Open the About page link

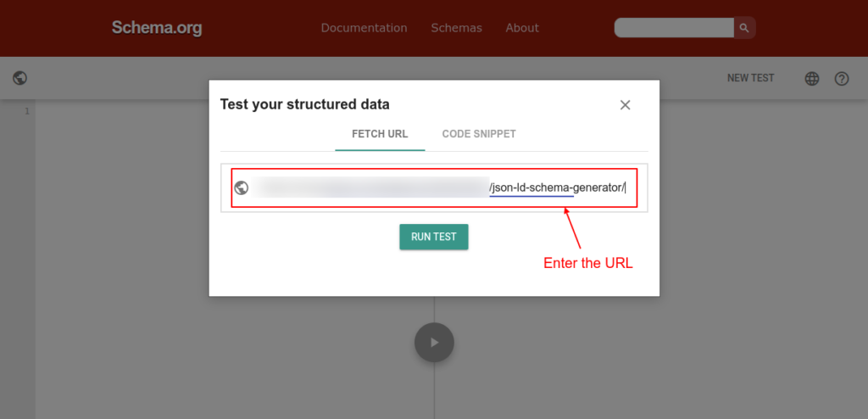pos(522,28)
